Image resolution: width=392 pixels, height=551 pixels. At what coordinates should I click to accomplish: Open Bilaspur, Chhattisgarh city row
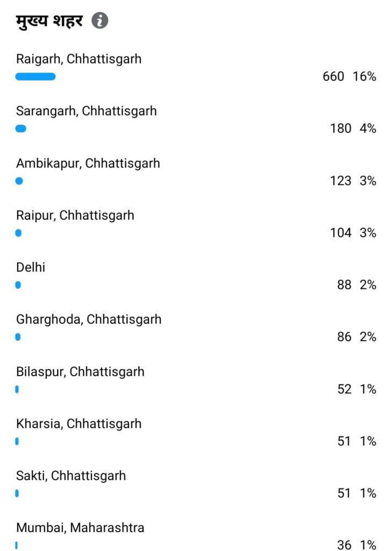pyautogui.click(x=80, y=371)
